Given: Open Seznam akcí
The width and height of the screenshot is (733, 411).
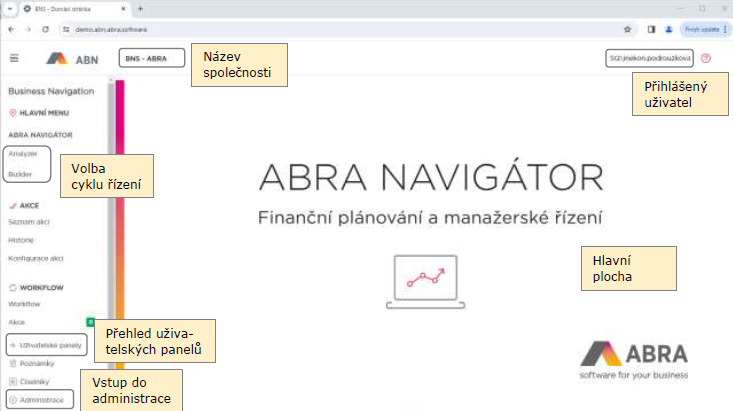Looking at the screenshot, I should 29,222.
